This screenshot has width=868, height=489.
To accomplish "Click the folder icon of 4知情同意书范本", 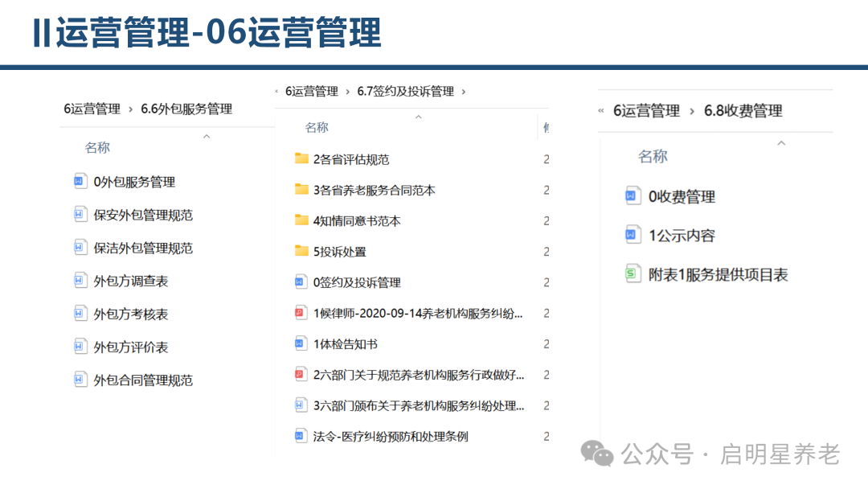I will click(301, 220).
